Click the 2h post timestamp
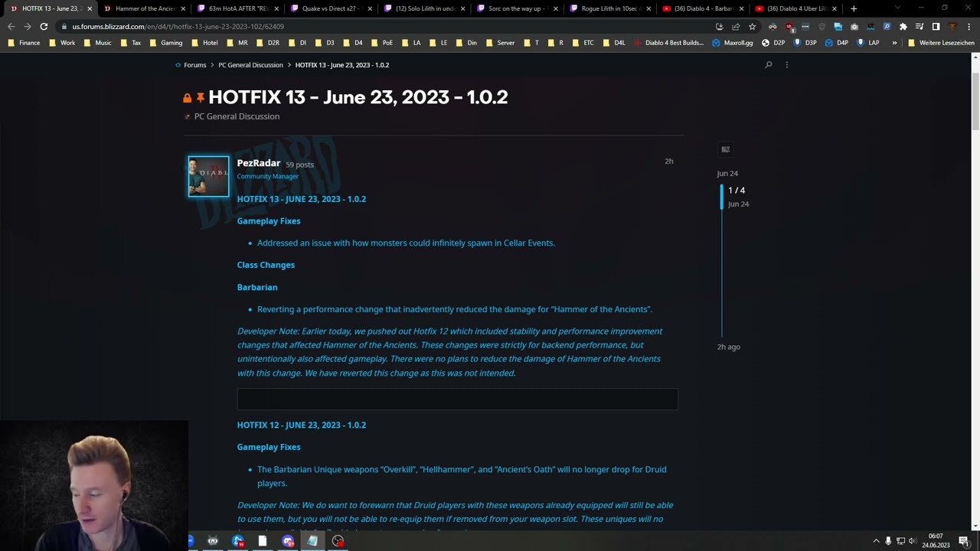The image size is (980, 551). 669,161
